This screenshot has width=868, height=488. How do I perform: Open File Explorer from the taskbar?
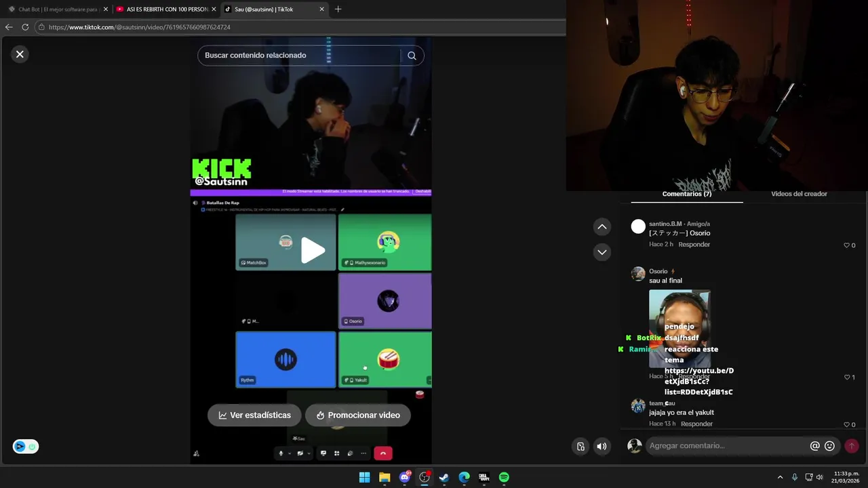pyautogui.click(x=384, y=477)
